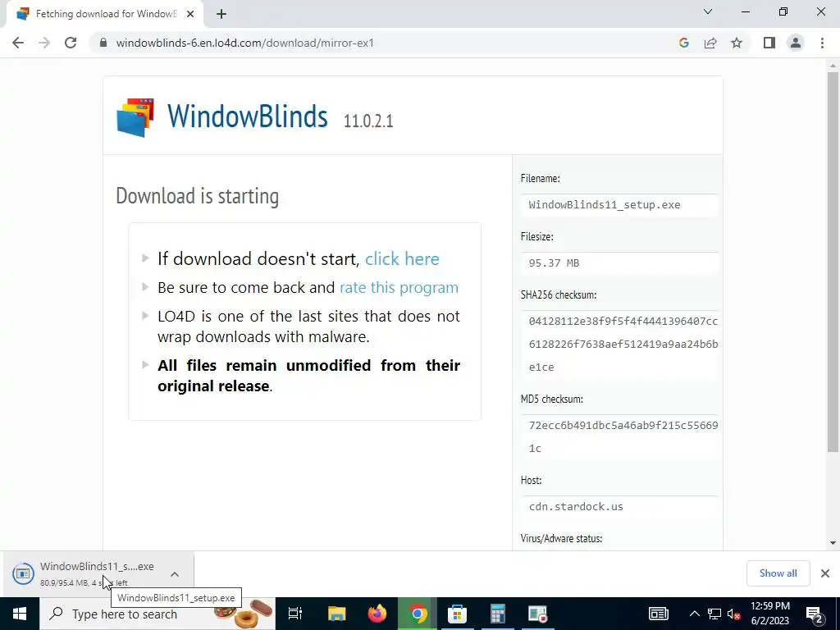Expand download item options chevron
This screenshot has height=630, width=840.
(x=175, y=573)
